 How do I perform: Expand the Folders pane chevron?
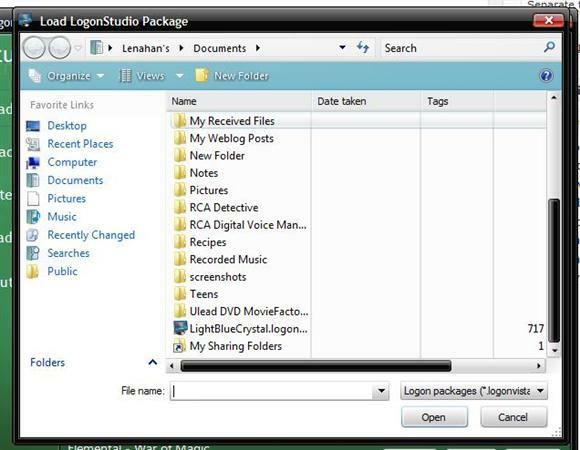152,362
